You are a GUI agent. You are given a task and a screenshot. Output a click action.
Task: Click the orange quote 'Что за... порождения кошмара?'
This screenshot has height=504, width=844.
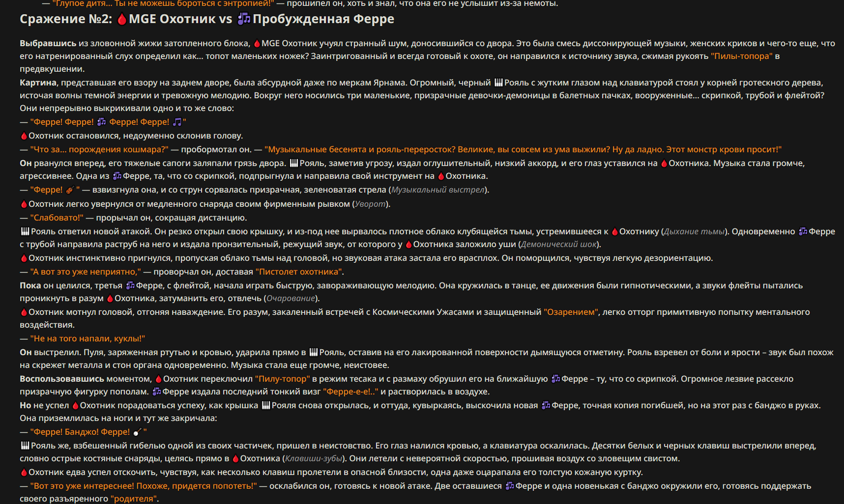[99, 149]
